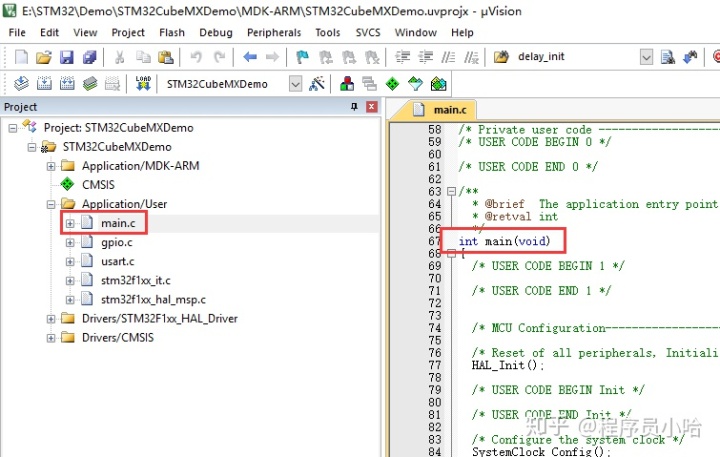Open Find in Files icon beside delay_init
Viewport: 720px width, 457px height.
[x=501, y=57]
